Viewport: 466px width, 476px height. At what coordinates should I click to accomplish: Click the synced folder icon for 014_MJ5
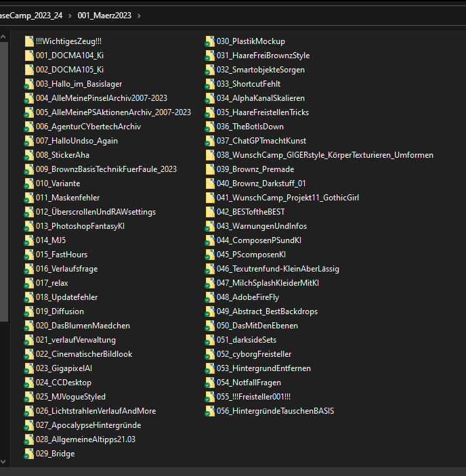[x=29, y=240]
